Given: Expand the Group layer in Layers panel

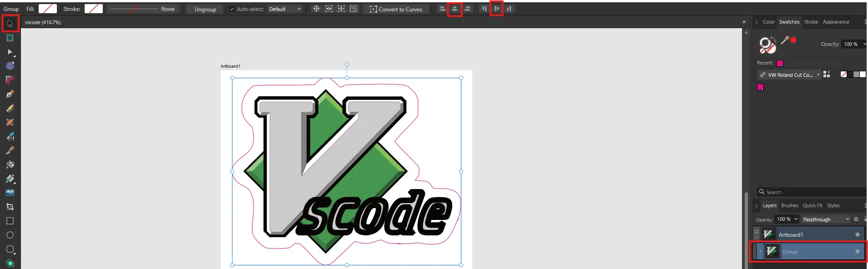Looking at the screenshot, I should (x=760, y=251).
